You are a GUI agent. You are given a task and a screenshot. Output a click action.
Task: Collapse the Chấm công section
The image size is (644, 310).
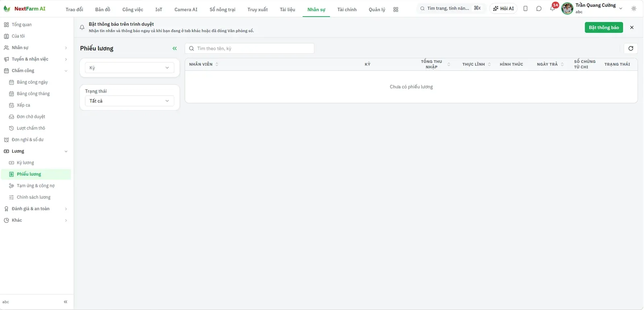[x=36, y=71]
